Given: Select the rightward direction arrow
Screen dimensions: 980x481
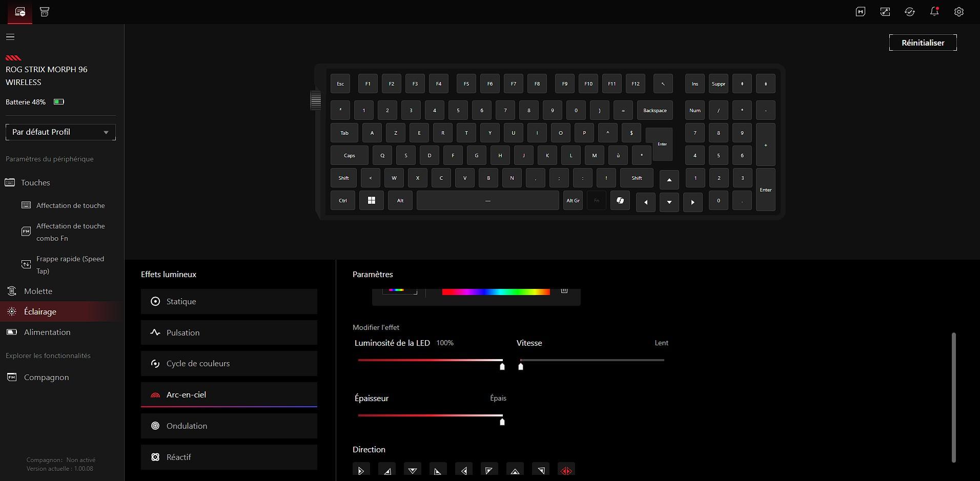Looking at the screenshot, I should [x=361, y=469].
